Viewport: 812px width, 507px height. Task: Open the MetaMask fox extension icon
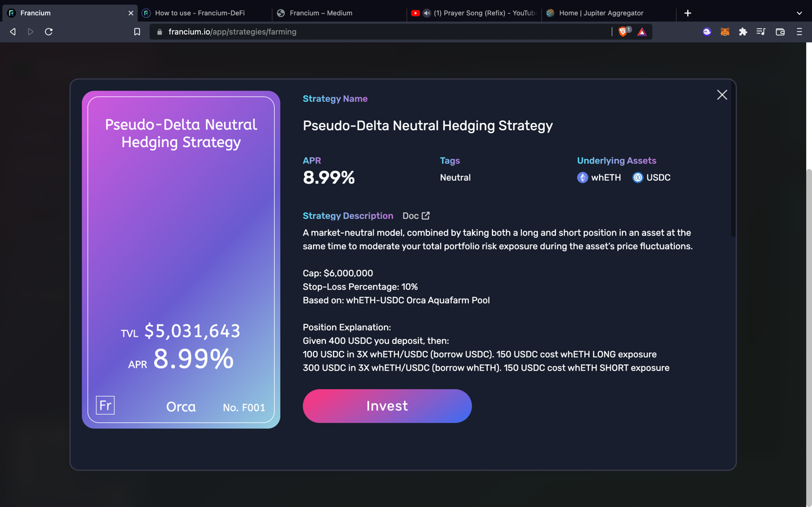[x=725, y=32]
